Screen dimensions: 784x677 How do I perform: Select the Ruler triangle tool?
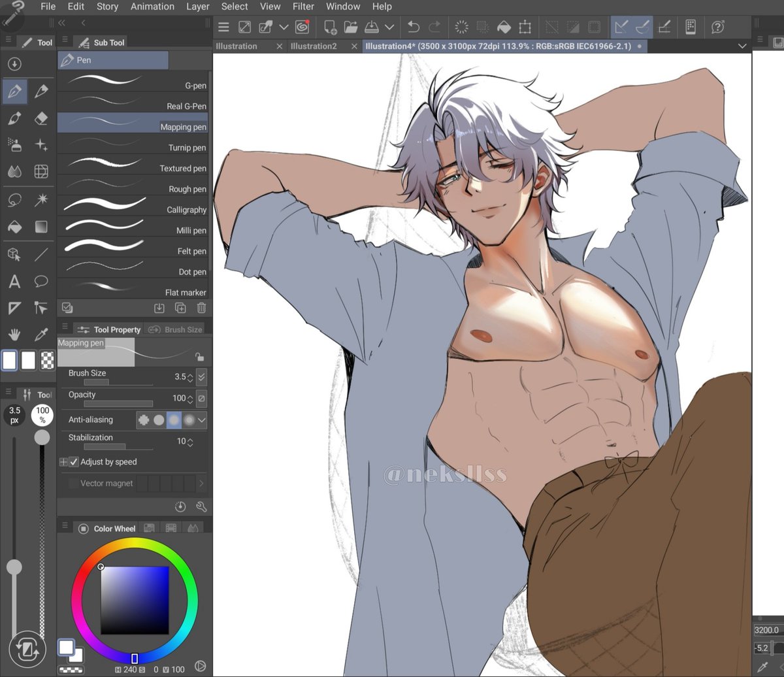click(14, 308)
